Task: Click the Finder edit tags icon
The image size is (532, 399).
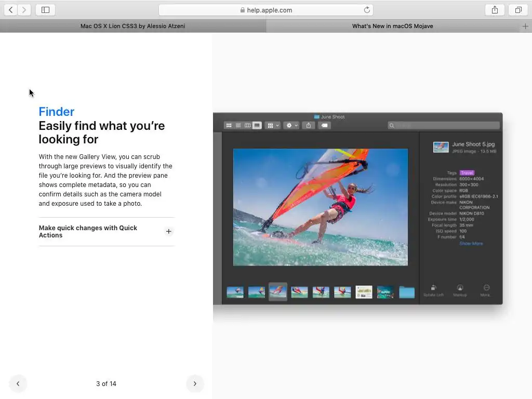Action: tap(324, 126)
